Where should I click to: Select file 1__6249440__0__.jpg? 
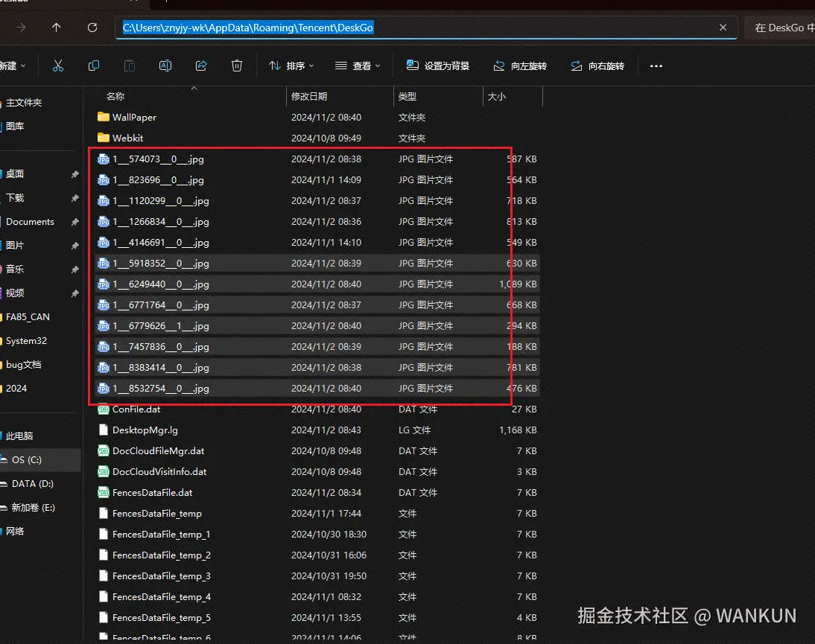[x=317, y=284]
